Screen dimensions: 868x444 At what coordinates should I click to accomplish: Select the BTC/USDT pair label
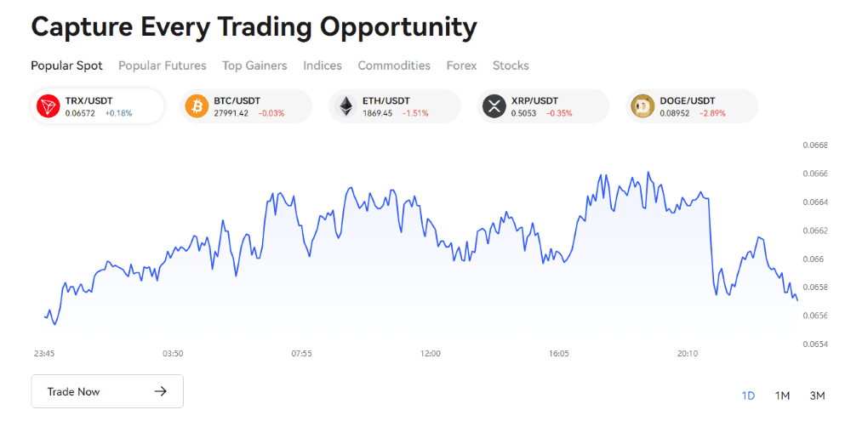coord(237,100)
